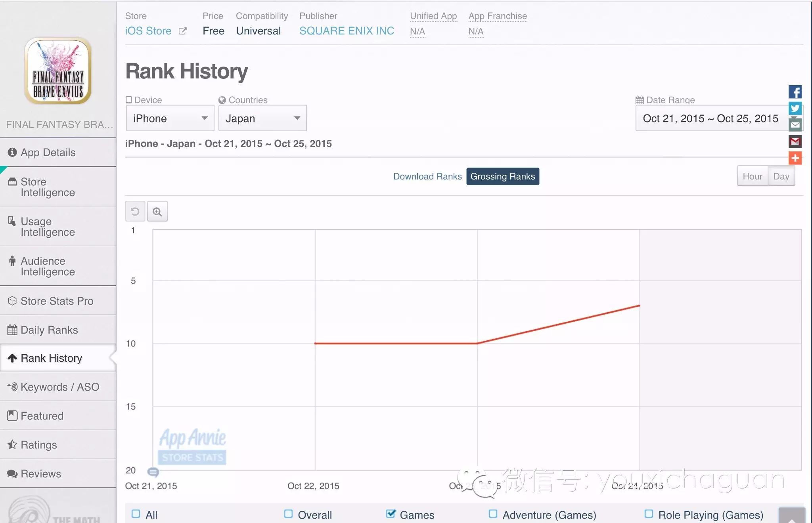The image size is (812, 523).
Task: Click the Usage Intelligence phone icon
Action: [12, 221]
